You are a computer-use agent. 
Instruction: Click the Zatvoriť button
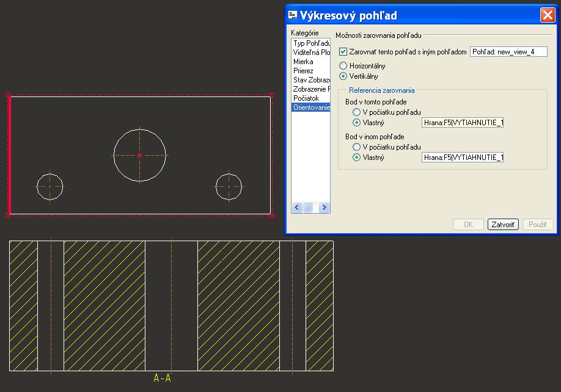tap(503, 225)
